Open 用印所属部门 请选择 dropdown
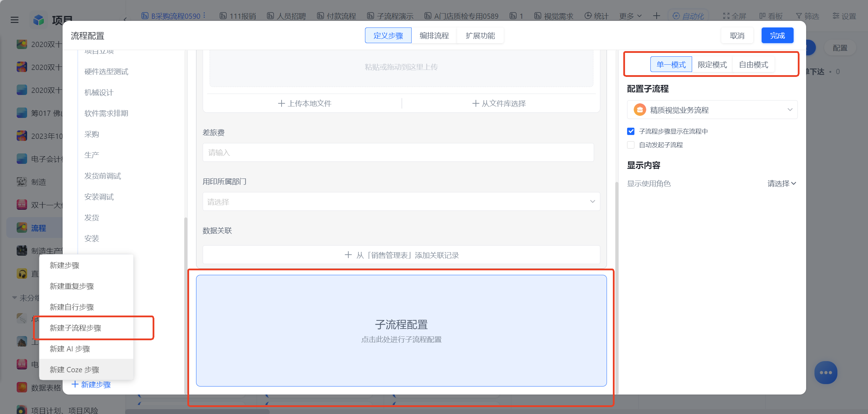The width and height of the screenshot is (868, 414). (x=401, y=202)
